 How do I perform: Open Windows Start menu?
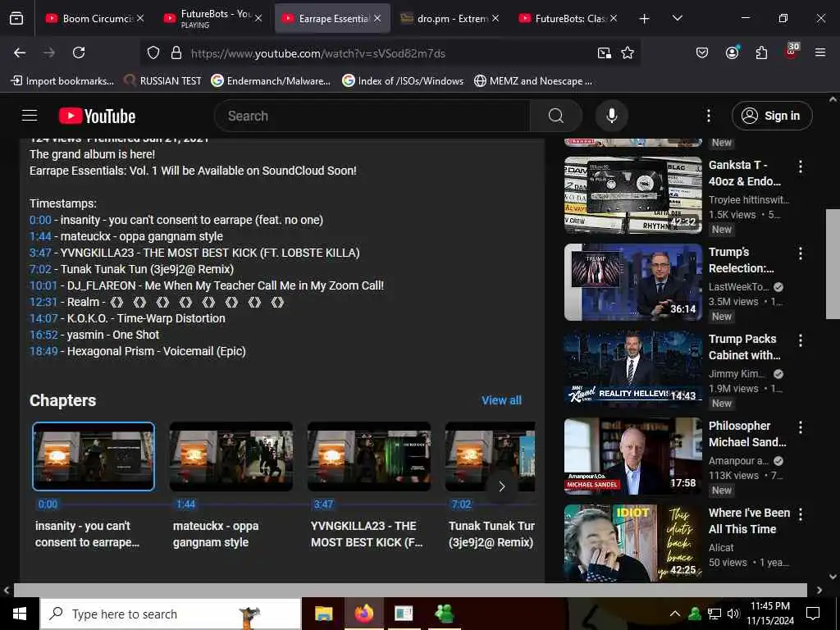[20, 614]
